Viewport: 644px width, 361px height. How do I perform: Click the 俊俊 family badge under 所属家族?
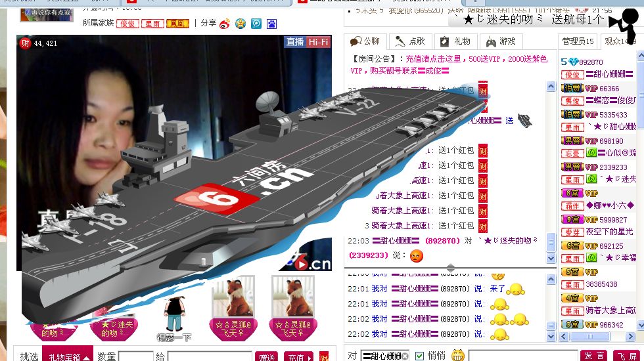(127, 24)
